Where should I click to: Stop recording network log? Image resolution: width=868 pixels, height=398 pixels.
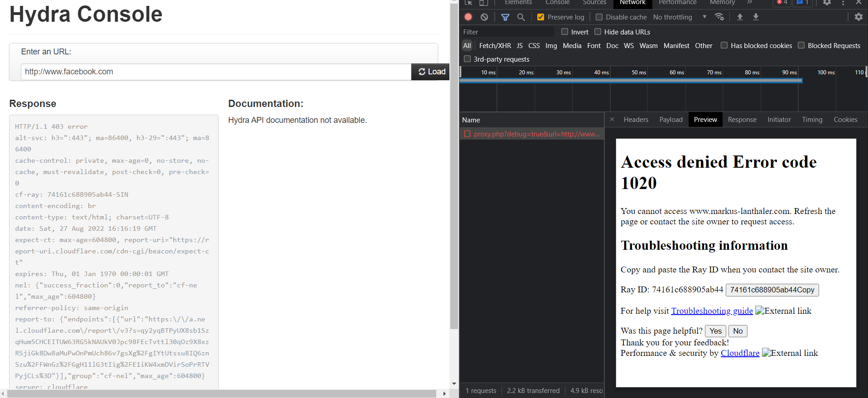[468, 17]
